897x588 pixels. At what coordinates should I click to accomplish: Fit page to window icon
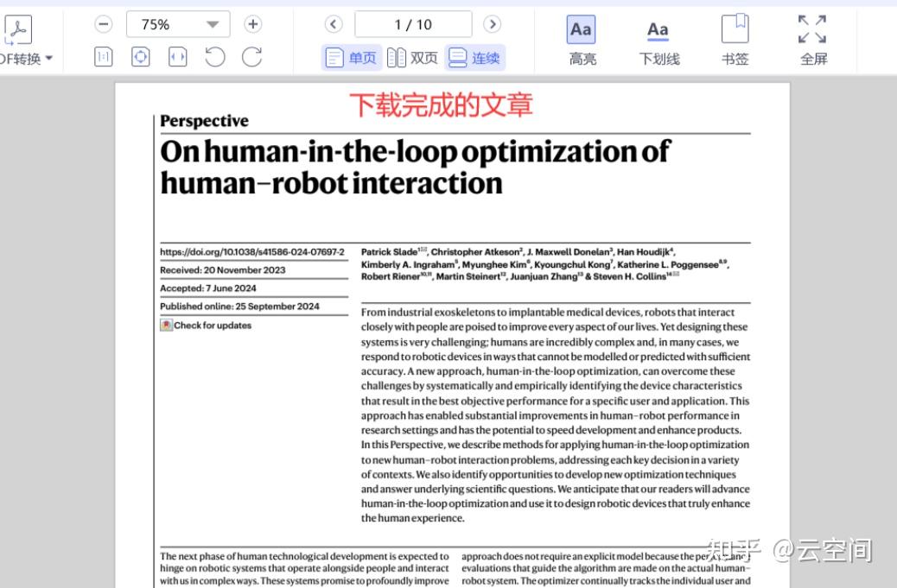(x=141, y=57)
